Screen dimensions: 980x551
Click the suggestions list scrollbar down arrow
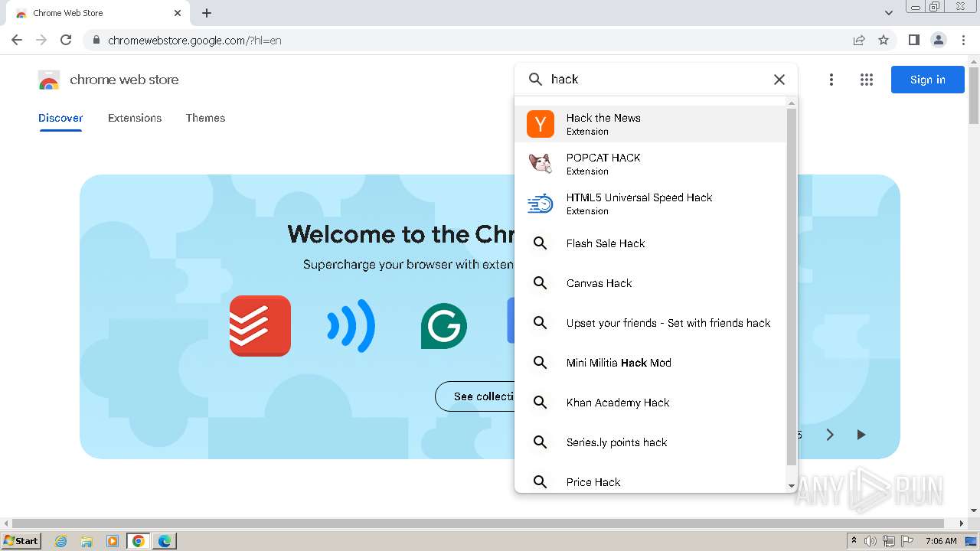(x=792, y=486)
